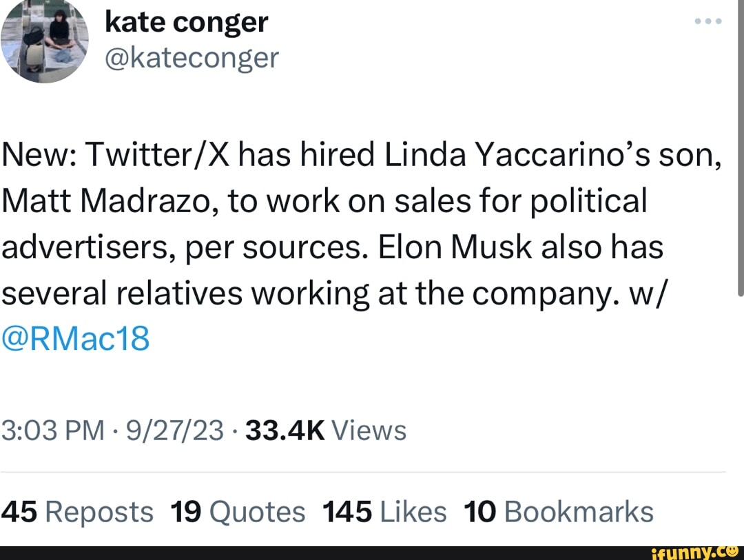
Task: Open the tweet options menu via three-dot icon
Action: point(709,21)
